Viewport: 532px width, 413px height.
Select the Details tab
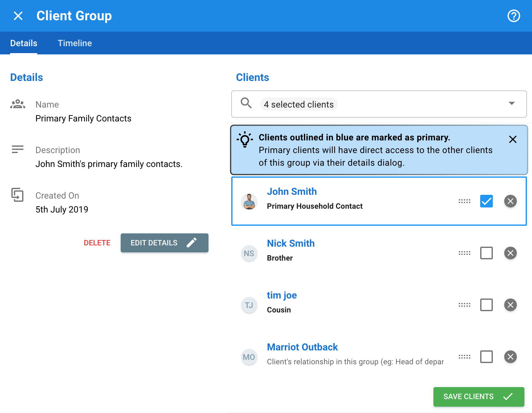(23, 43)
